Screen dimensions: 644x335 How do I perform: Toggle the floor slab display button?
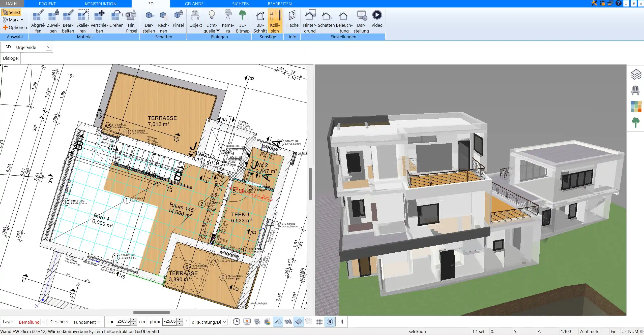pyautogui.click(x=299, y=322)
